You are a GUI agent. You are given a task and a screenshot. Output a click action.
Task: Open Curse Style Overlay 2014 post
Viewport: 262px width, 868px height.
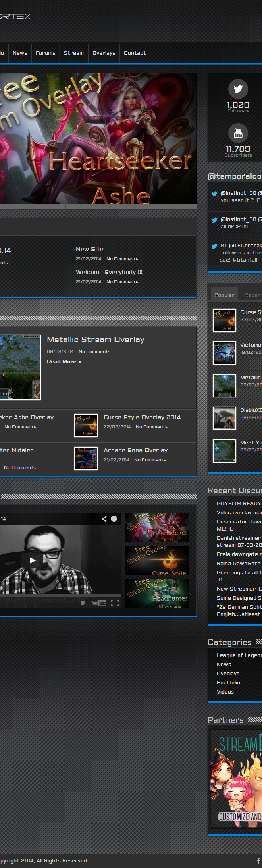(142, 417)
